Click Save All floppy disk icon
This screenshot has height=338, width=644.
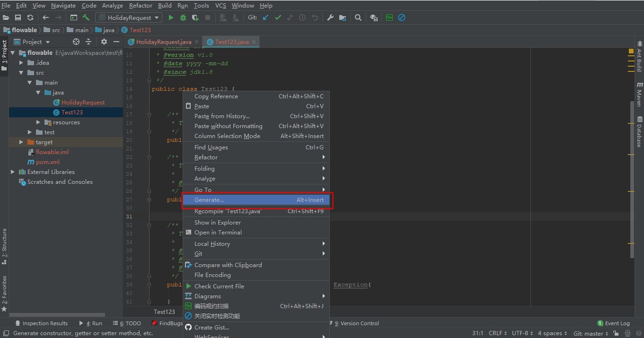pos(18,17)
